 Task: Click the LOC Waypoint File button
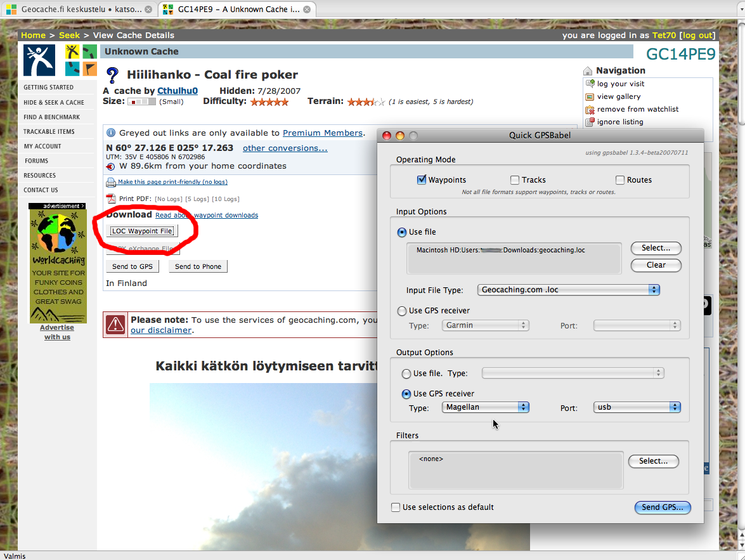coord(142,231)
